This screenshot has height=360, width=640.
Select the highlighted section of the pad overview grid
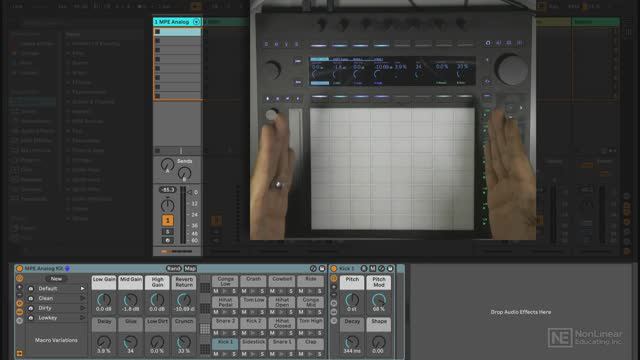coord(205,329)
